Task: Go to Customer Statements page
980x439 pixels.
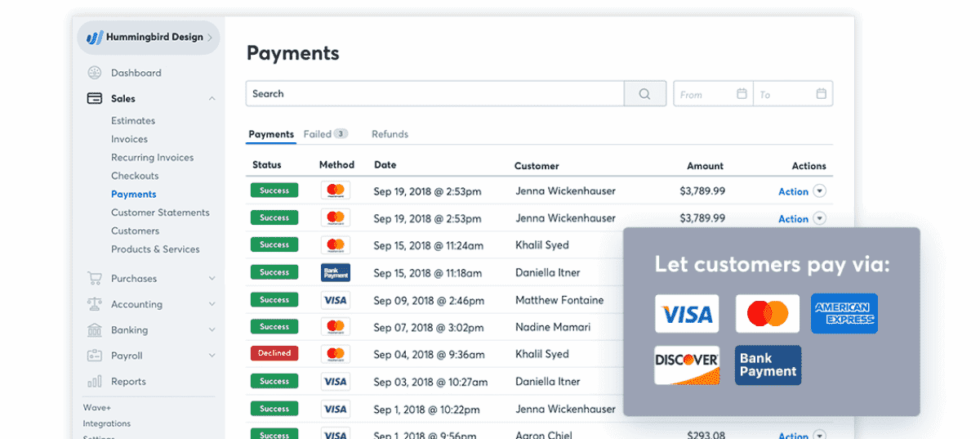Action: point(160,213)
